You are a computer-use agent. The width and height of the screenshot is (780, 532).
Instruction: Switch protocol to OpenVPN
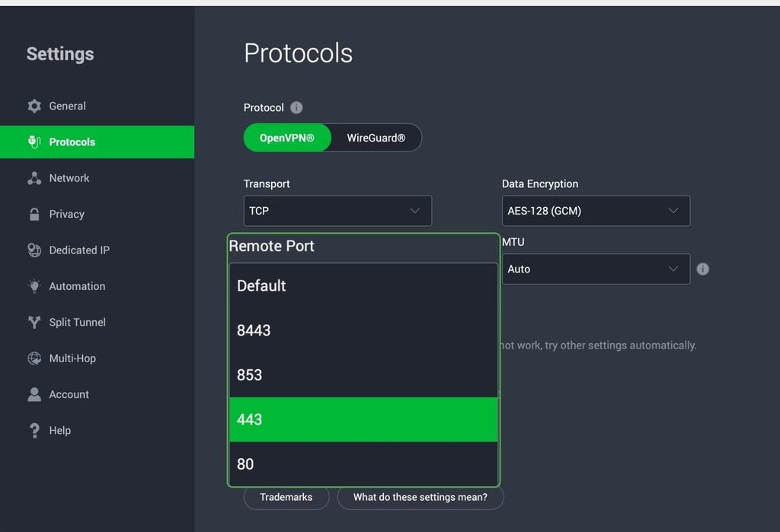287,138
